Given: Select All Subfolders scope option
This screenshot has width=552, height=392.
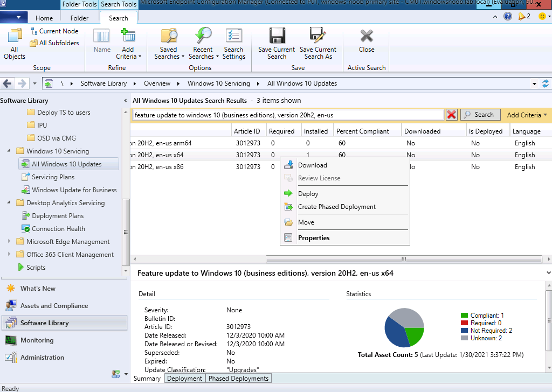Looking at the screenshot, I should [54, 43].
